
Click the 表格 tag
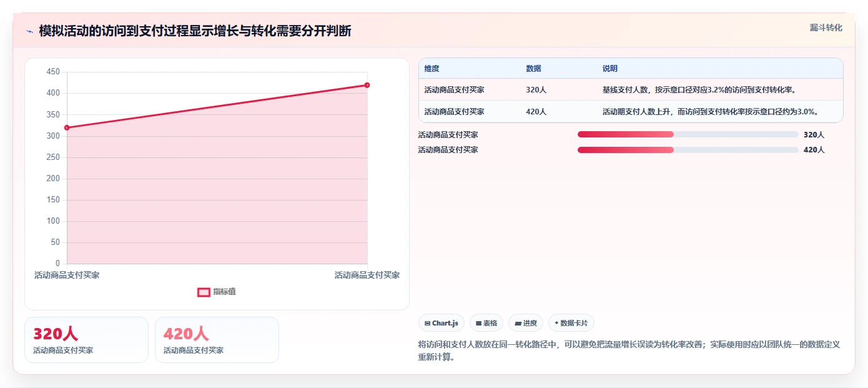[x=486, y=323]
